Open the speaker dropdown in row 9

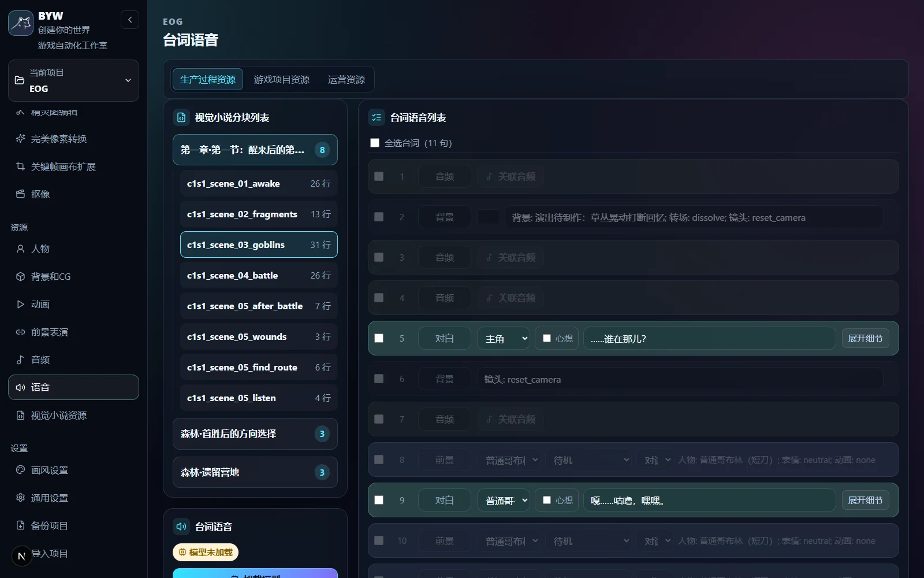[504, 500]
